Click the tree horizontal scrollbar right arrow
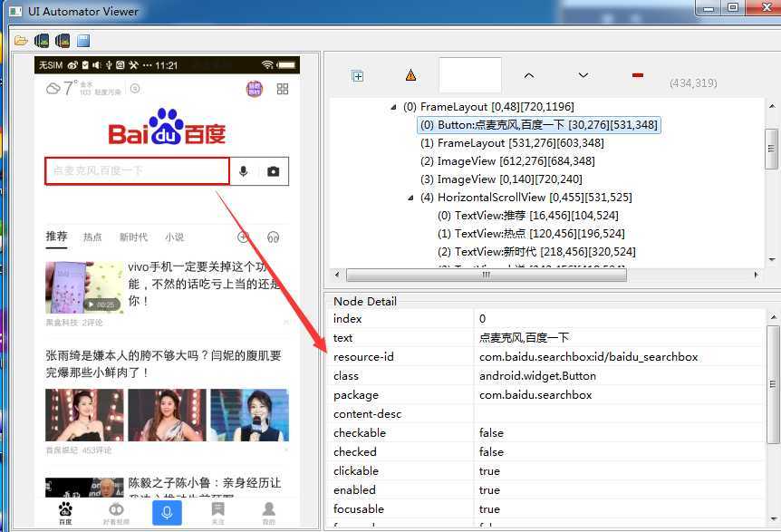This screenshot has width=781, height=532. click(757, 275)
